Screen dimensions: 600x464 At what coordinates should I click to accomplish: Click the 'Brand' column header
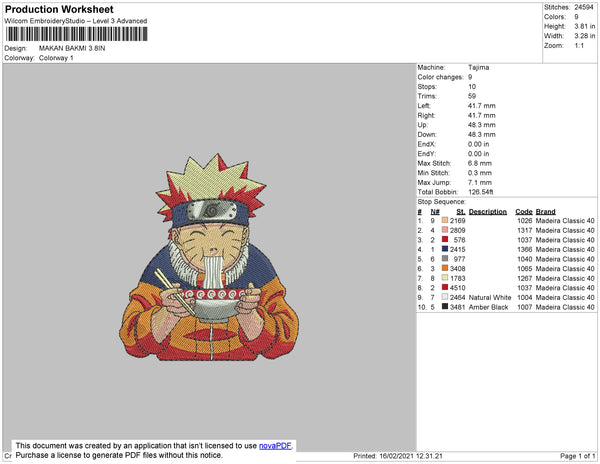(x=545, y=212)
